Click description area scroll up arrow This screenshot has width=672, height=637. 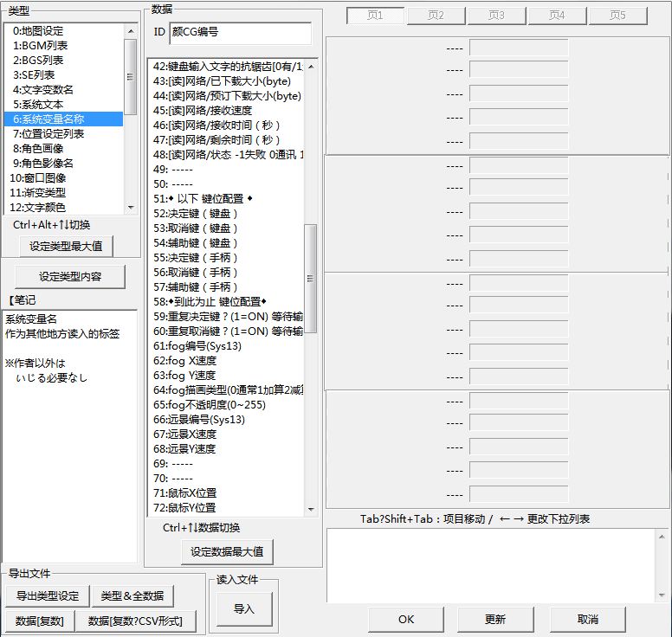662,537
